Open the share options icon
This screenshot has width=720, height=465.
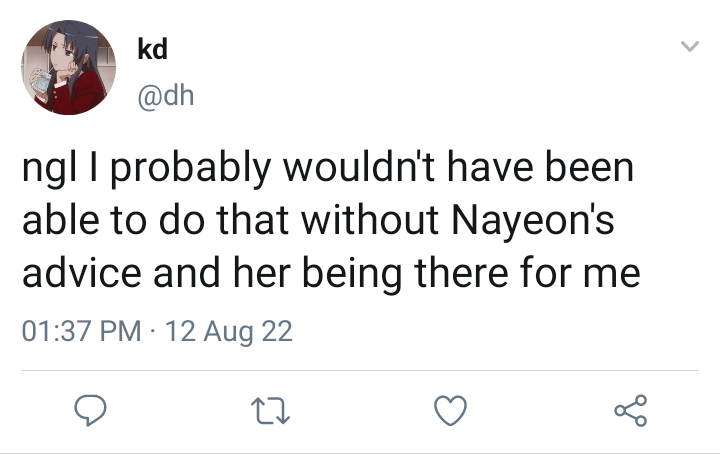[631, 410]
